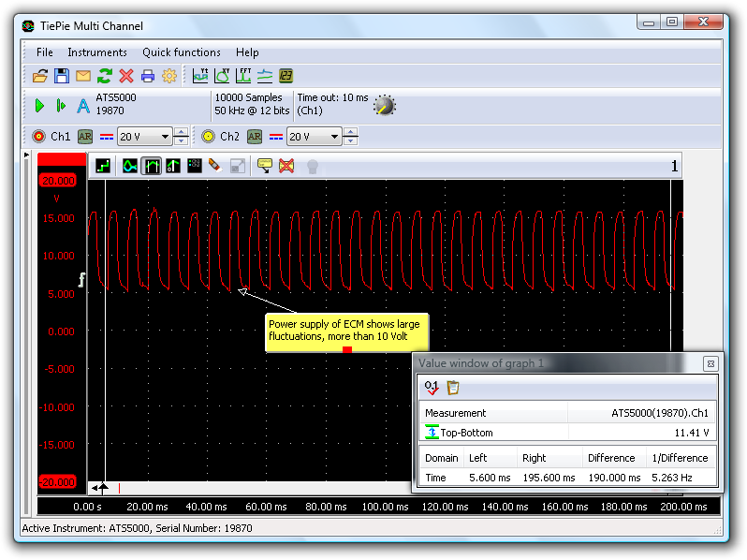Screen dimensions: 747x560
Task: Open the File menu
Action: 45,52
